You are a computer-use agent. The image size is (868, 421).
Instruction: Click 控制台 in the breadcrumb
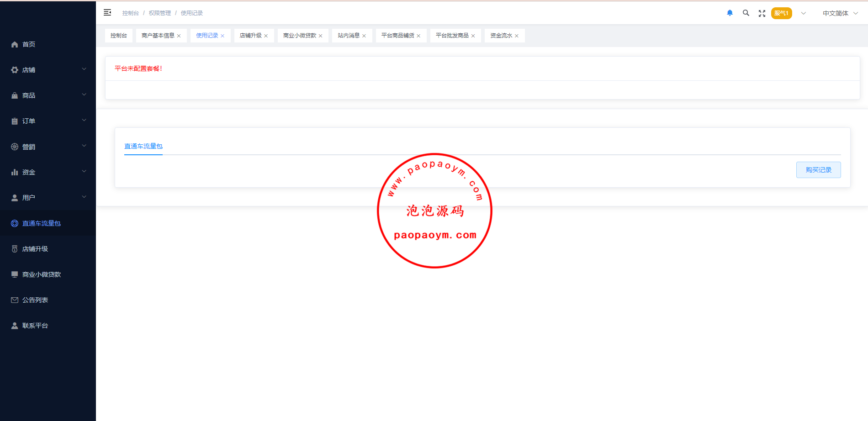click(x=130, y=13)
